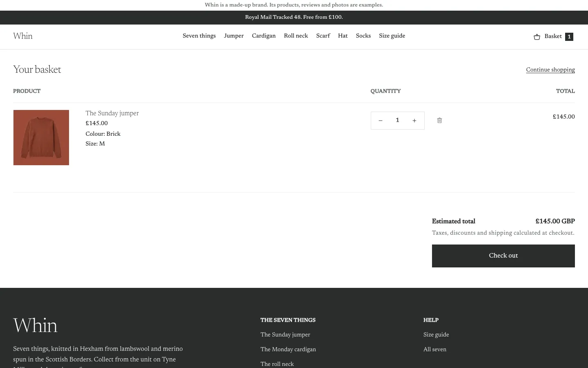Decrease quantity with the minus button

pyautogui.click(x=380, y=121)
